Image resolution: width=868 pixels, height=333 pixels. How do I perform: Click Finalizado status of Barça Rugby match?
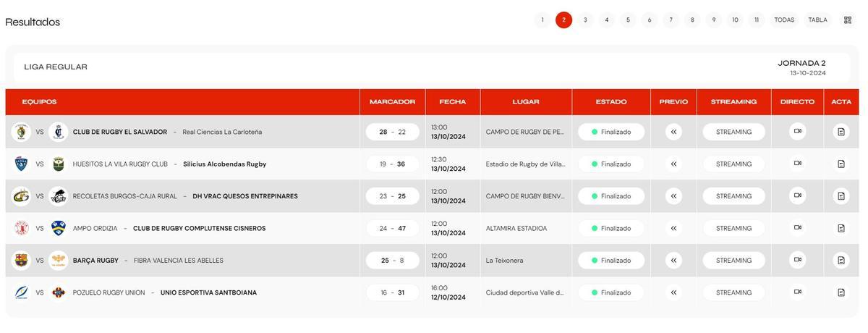pyautogui.click(x=611, y=261)
